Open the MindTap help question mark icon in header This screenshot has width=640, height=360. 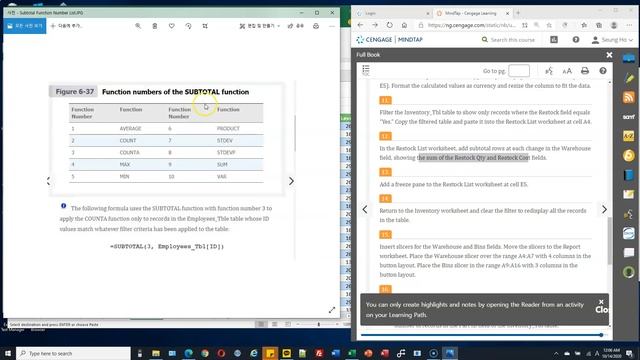[576, 40]
